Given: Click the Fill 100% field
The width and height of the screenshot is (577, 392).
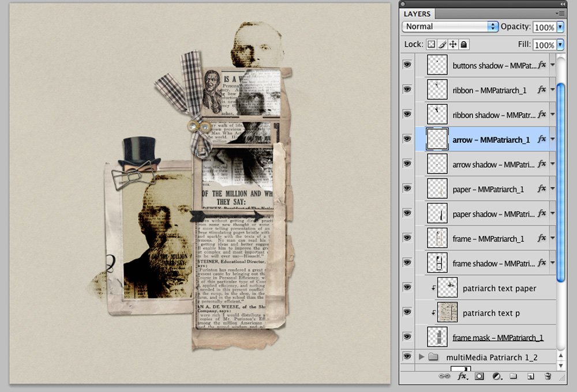Looking at the screenshot, I should click(545, 45).
